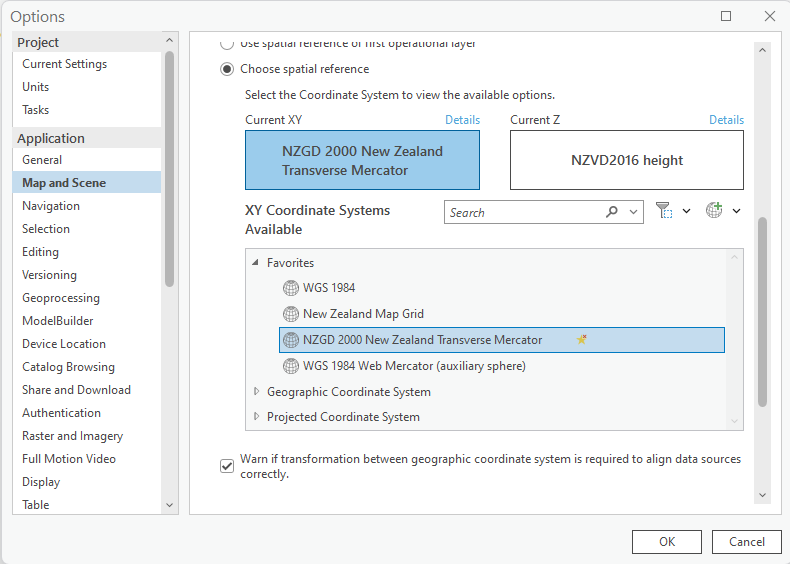Click the WGS 1984 globe icon
Viewport: 790px width, 564px height.
(291, 288)
